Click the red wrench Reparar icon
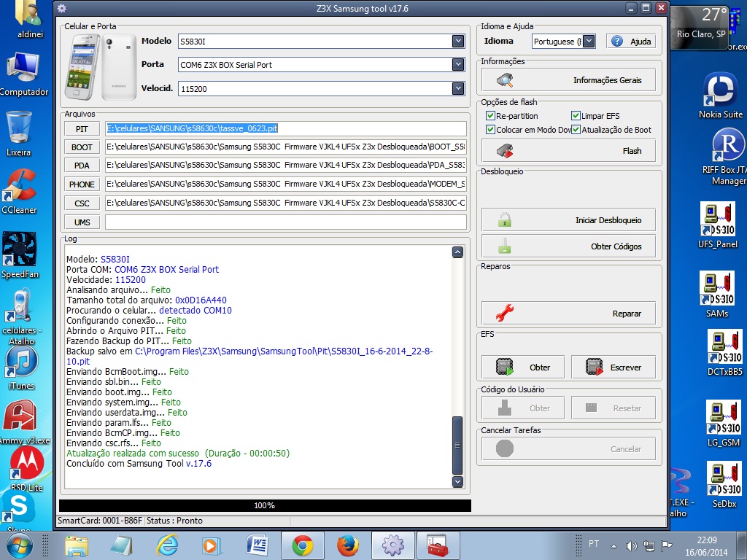 [505, 313]
